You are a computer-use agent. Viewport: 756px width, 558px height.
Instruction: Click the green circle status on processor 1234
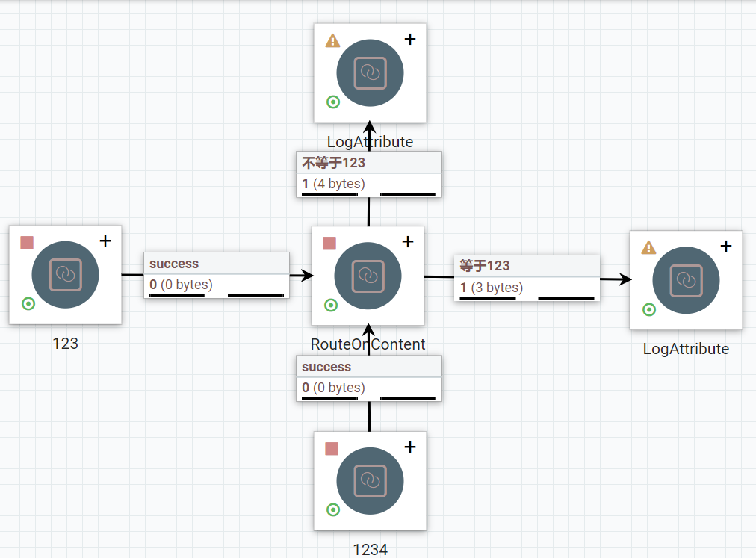pos(333,509)
